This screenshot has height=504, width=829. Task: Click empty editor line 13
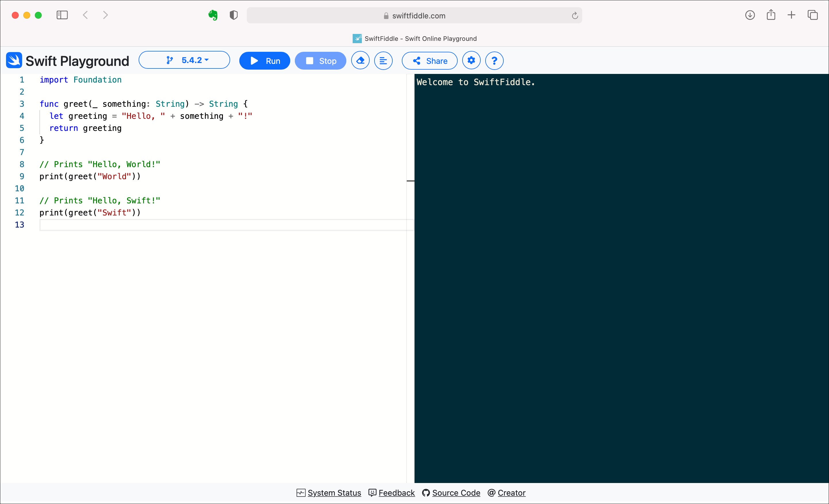(x=226, y=225)
